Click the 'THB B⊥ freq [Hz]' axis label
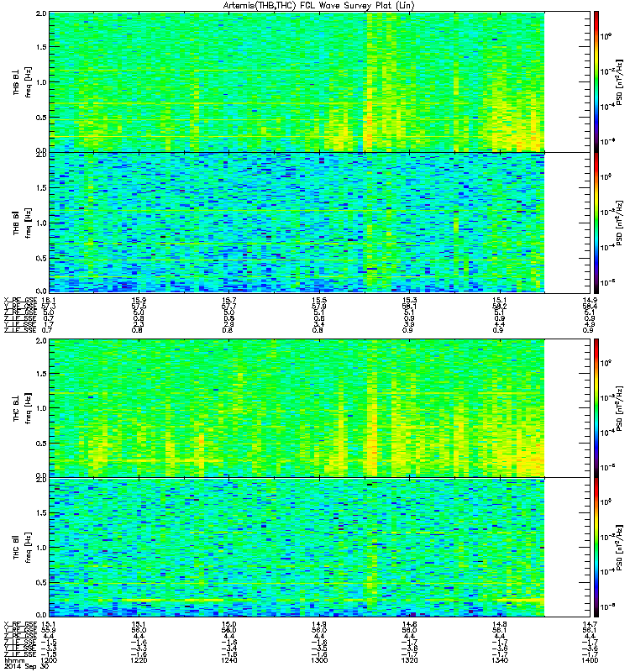This screenshot has height=672, width=630. point(23,82)
